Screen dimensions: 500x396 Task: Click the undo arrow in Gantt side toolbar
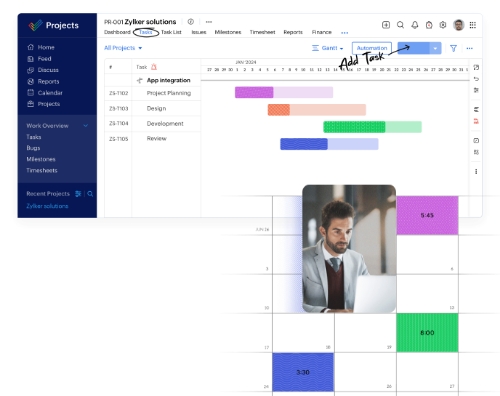pyautogui.click(x=476, y=79)
